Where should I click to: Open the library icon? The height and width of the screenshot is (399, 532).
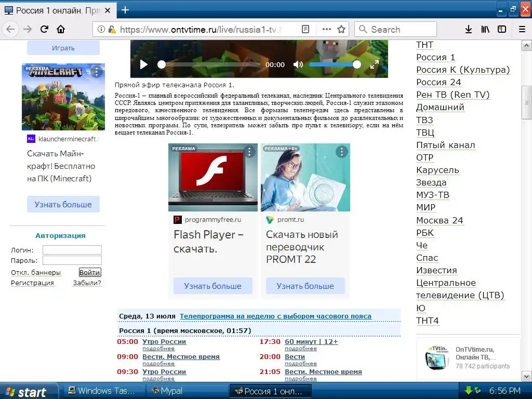point(485,30)
